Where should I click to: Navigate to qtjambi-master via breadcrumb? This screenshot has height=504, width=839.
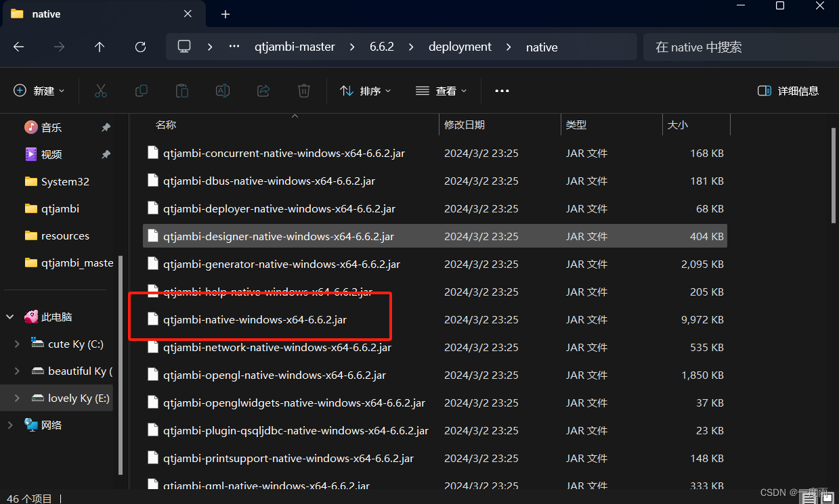(295, 47)
